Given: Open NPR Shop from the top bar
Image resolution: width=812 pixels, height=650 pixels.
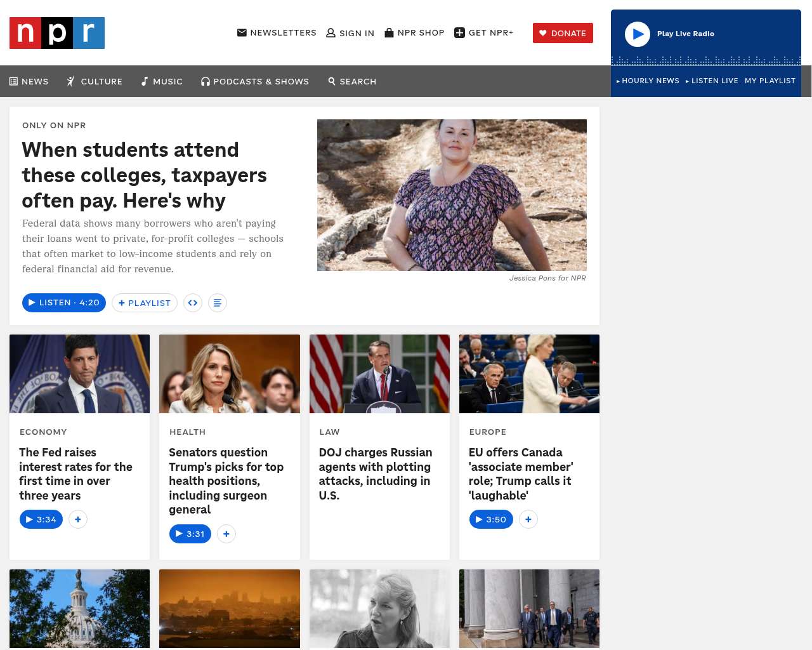Looking at the screenshot, I should click(x=414, y=32).
